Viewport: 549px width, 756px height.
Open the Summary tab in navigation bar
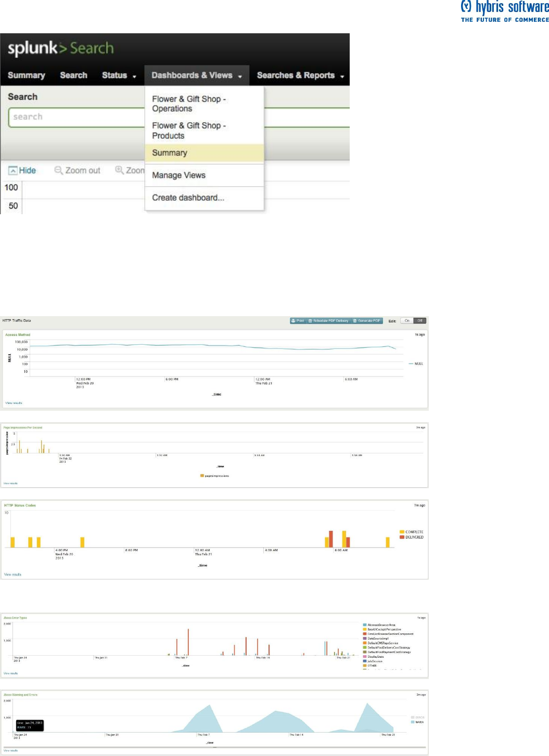point(27,75)
